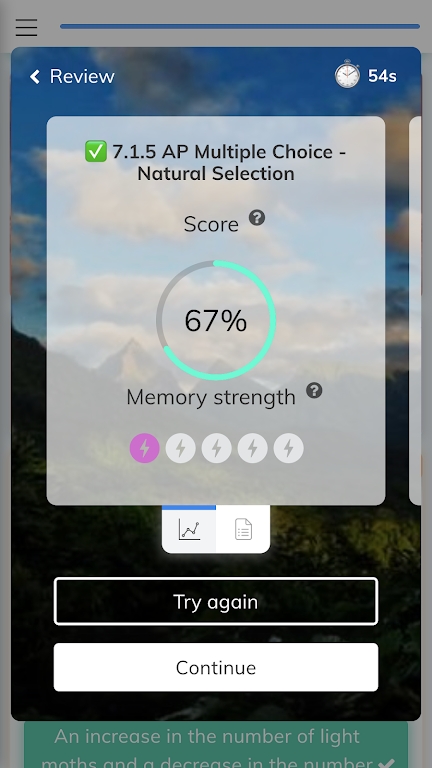The image size is (432, 768).
Task: Open the Score help question mark
Action: pyautogui.click(x=257, y=217)
